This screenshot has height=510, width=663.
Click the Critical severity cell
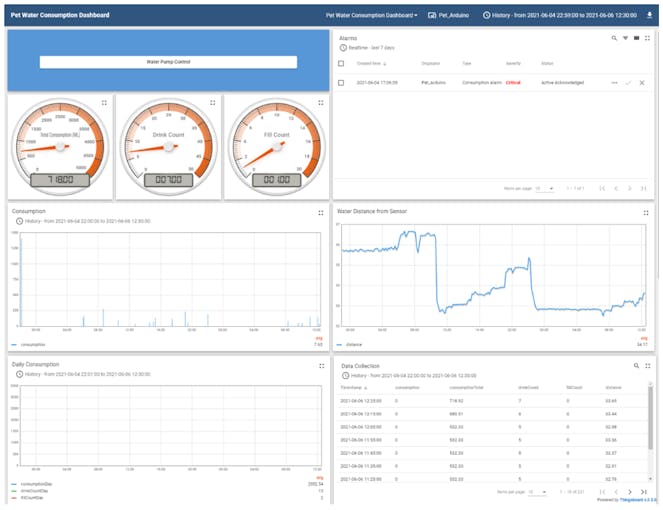pyautogui.click(x=513, y=83)
